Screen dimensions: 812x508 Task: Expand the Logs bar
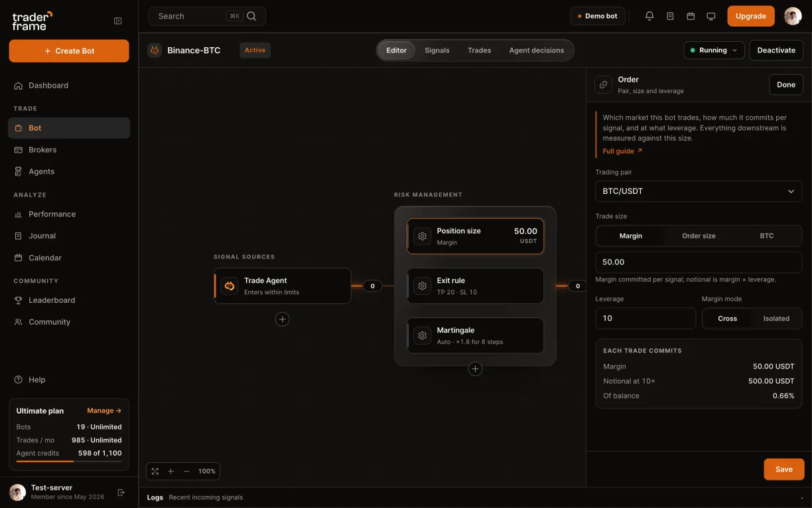click(475, 497)
